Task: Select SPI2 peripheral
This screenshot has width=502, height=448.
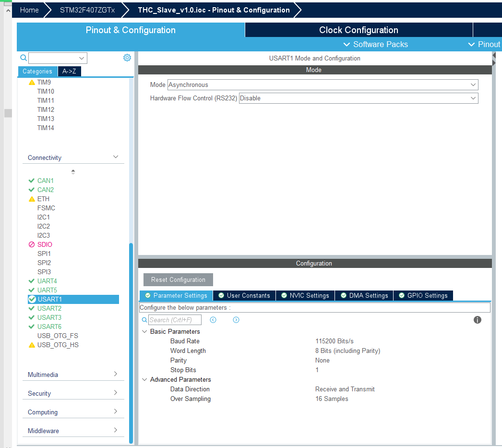Action: point(44,263)
